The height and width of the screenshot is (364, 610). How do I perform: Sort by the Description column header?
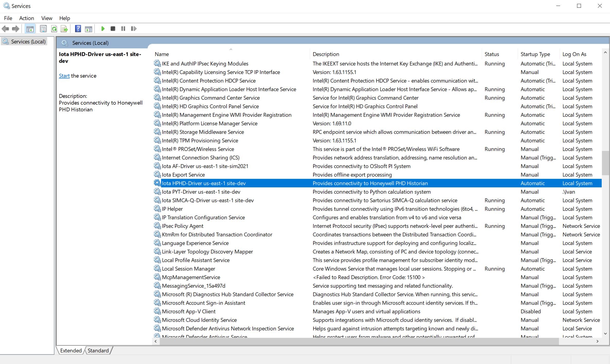pos(396,54)
